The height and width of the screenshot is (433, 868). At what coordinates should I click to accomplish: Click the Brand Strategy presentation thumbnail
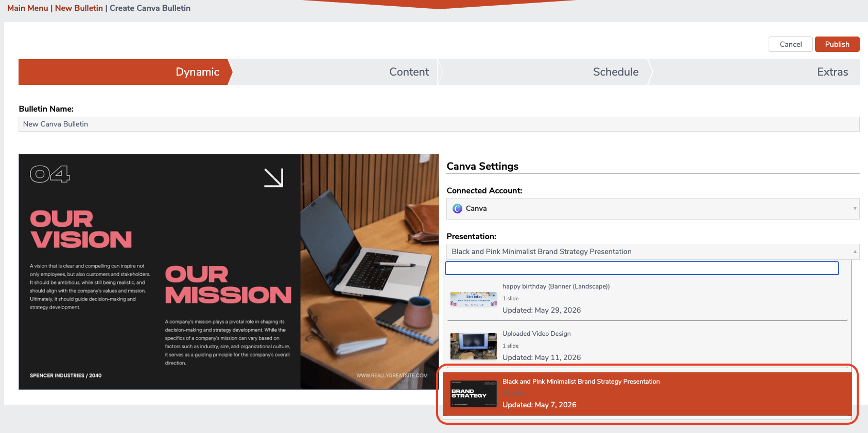coord(474,393)
